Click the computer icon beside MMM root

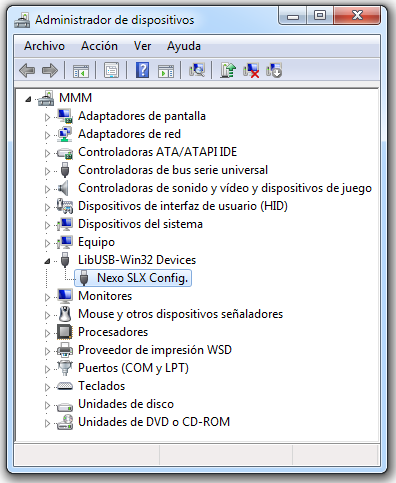coord(46,98)
